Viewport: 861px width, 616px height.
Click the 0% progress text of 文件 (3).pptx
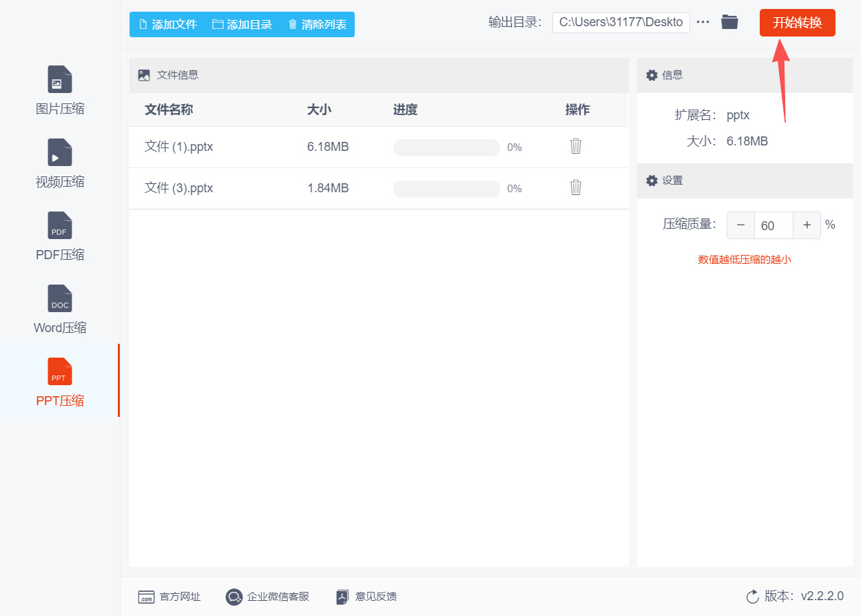point(515,189)
